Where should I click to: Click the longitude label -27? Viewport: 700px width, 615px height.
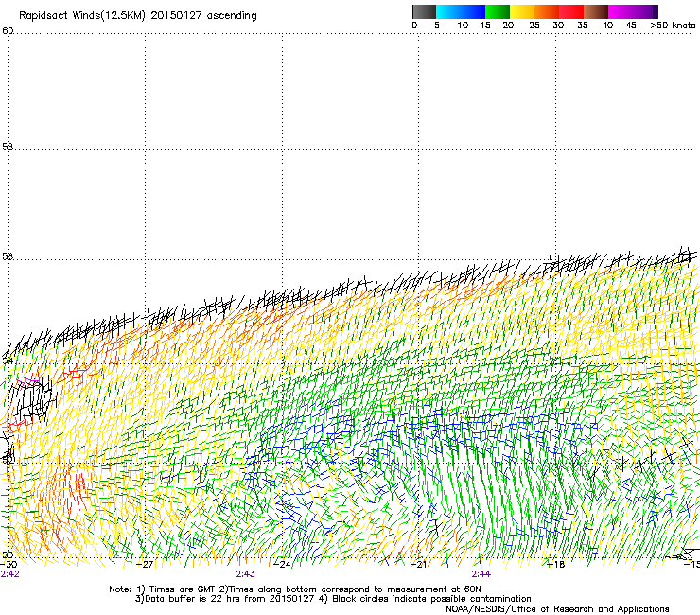pyautogui.click(x=145, y=565)
